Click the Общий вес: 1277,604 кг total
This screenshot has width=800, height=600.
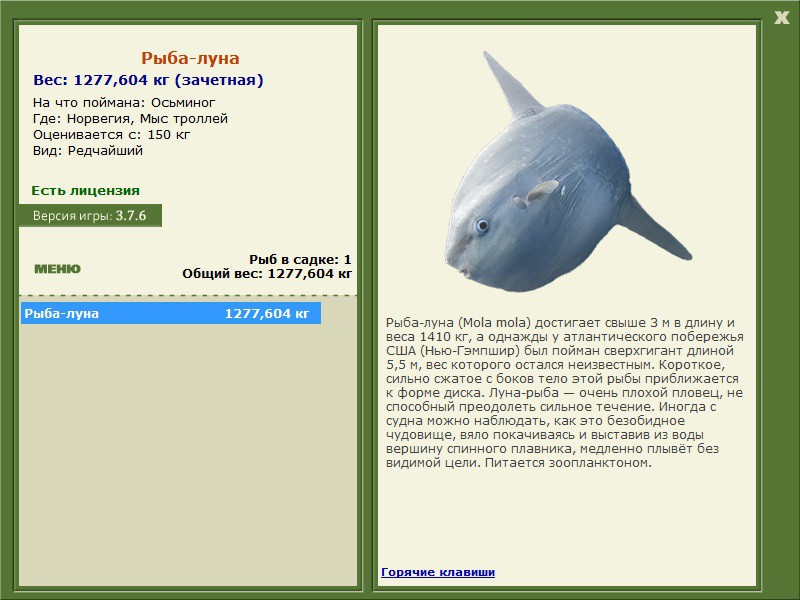click(267, 273)
